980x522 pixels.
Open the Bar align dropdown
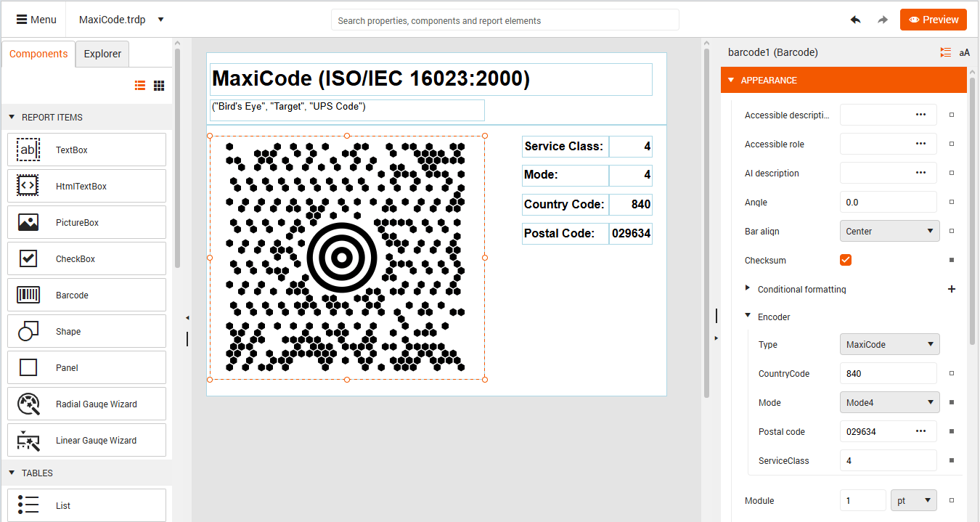889,231
